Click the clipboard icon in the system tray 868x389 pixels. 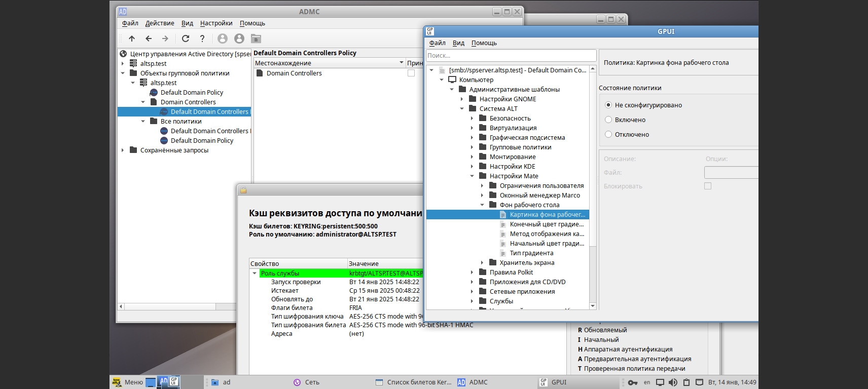point(686,382)
